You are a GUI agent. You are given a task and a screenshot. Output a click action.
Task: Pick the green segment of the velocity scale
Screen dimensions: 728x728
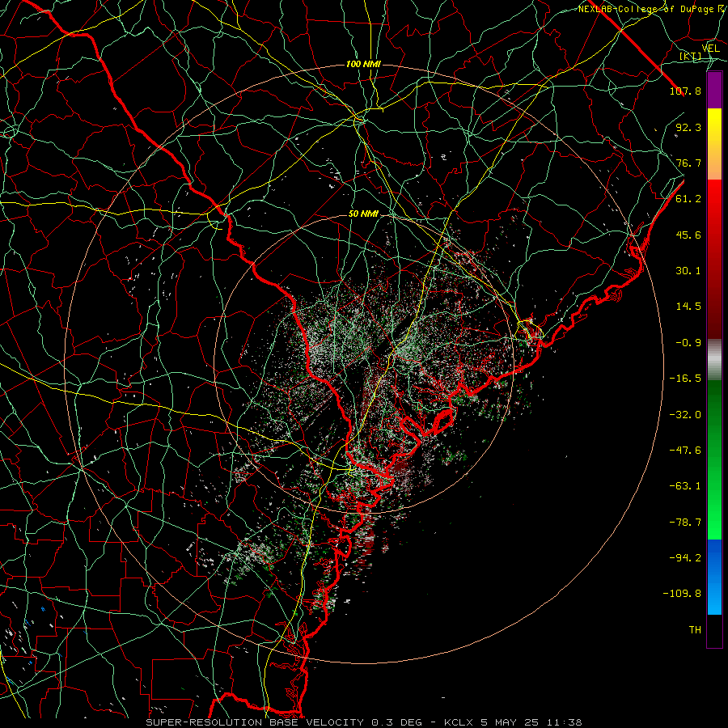[x=714, y=459]
